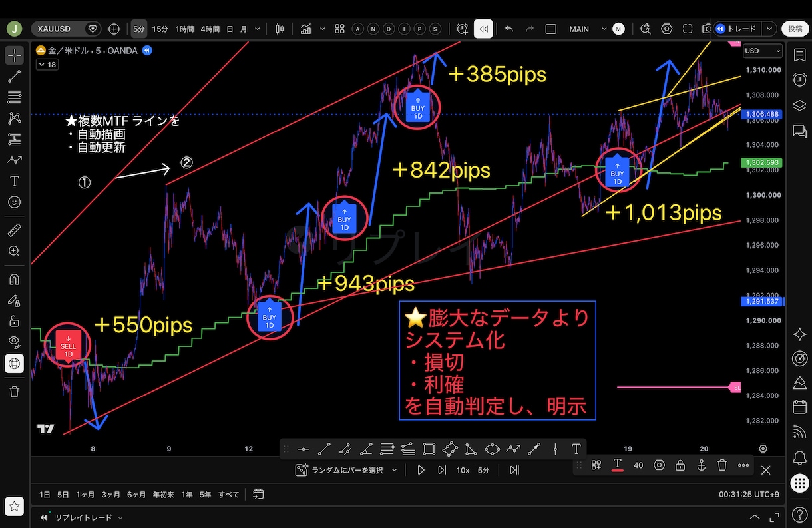The height and width of the screenshot is (528, 812).
Task: Expand the replay trade panel dropdown
Action: click(x=120, y=517)
